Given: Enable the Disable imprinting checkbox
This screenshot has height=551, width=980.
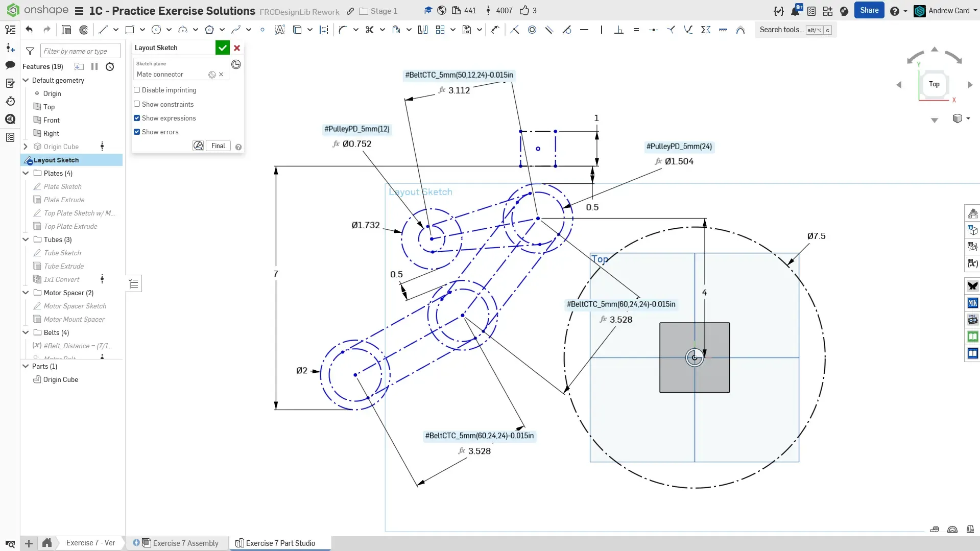Looking at the screenshot, I should pyautogui.click(x=137, y=90).
